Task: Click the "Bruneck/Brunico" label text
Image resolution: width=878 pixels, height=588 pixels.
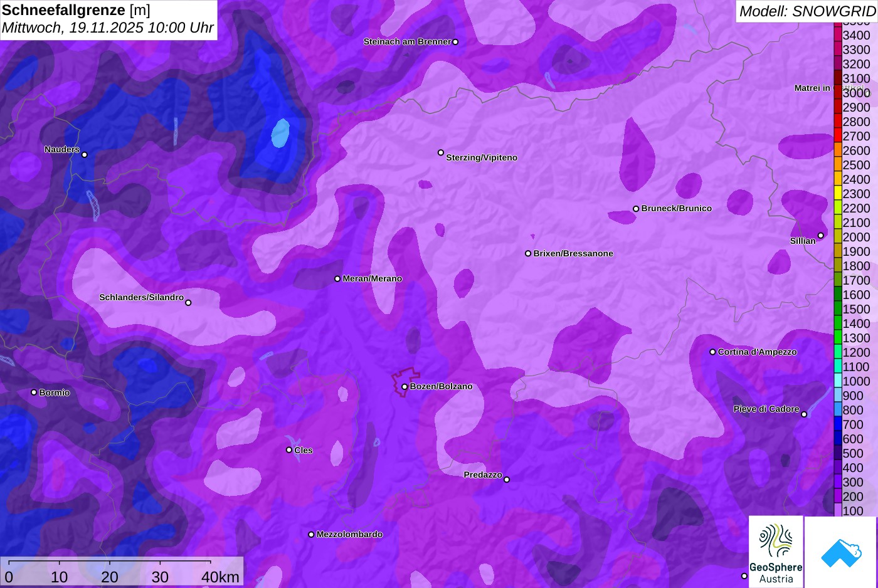Action: [x=677, y=209]
